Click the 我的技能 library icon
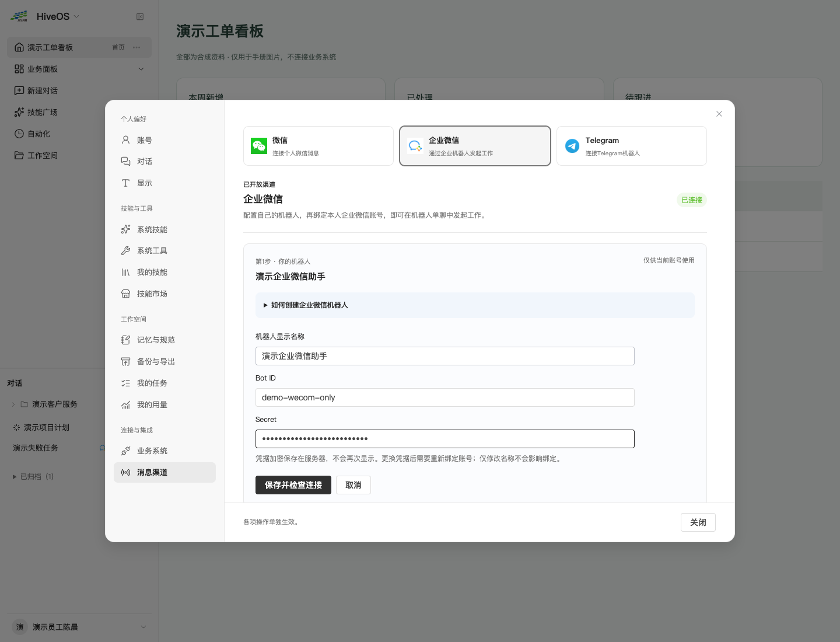Image resolution: width=840 pixels, height=642 pixels. tap(125, 273)
